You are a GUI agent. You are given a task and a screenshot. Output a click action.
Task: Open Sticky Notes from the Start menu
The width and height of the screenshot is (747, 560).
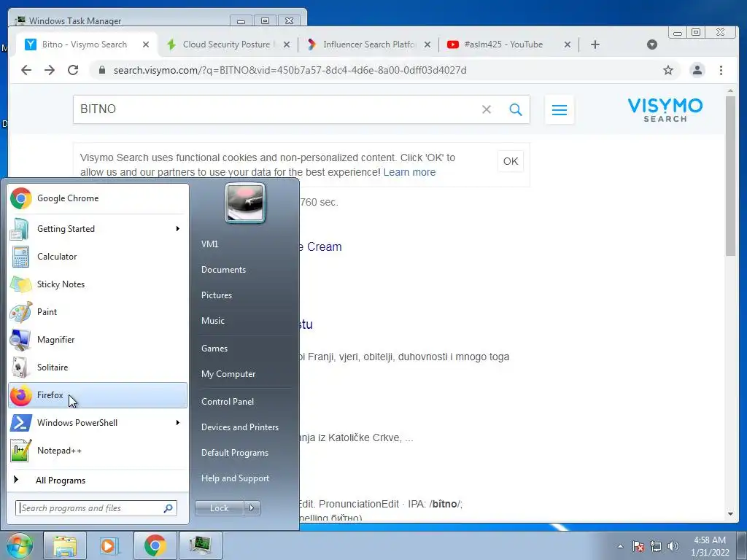pyautogui.click(x=98, y=284)
